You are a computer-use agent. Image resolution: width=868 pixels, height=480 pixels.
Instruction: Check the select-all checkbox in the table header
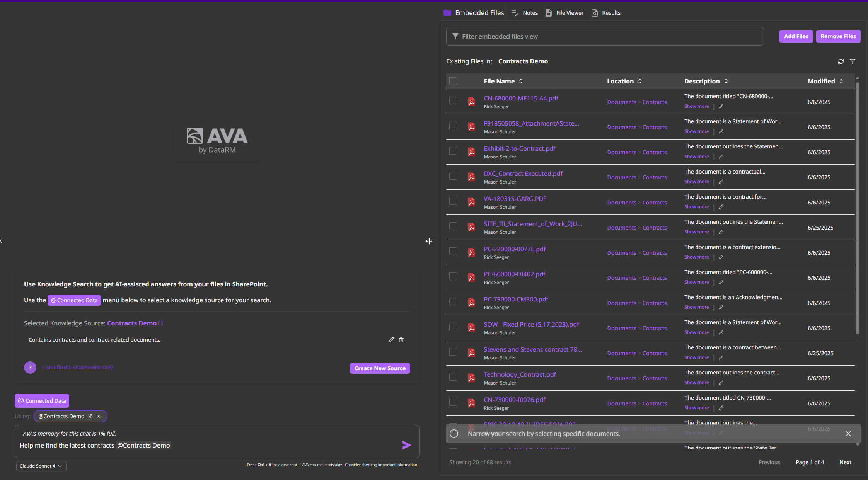click(x=453, y=81)
